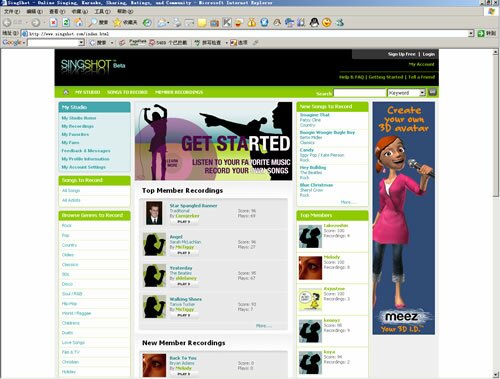The height and width of the screenshot is (379, 500).
Task: Open Favorites with the yellow star icon
Action: point(117,23)
